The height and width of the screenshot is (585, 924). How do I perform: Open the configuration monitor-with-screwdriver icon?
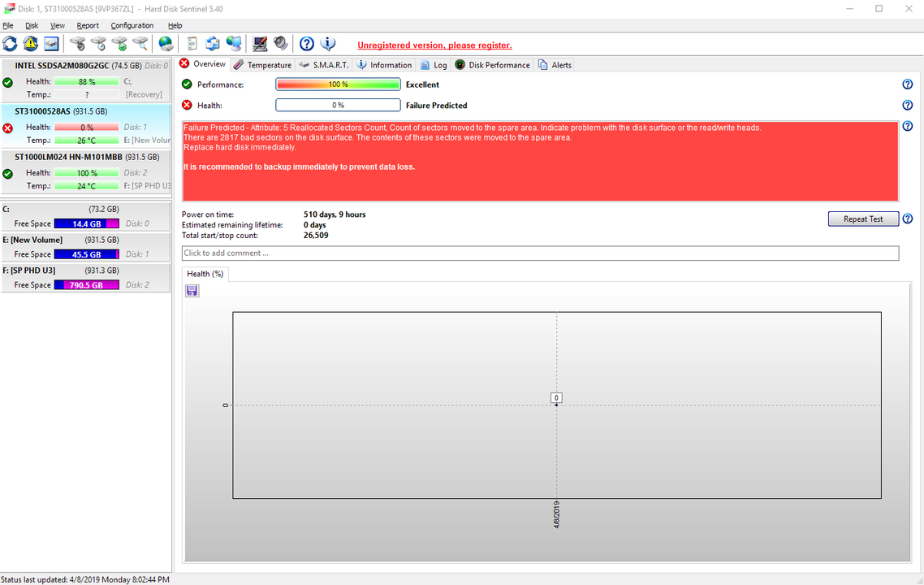click(x=260, y=44)
